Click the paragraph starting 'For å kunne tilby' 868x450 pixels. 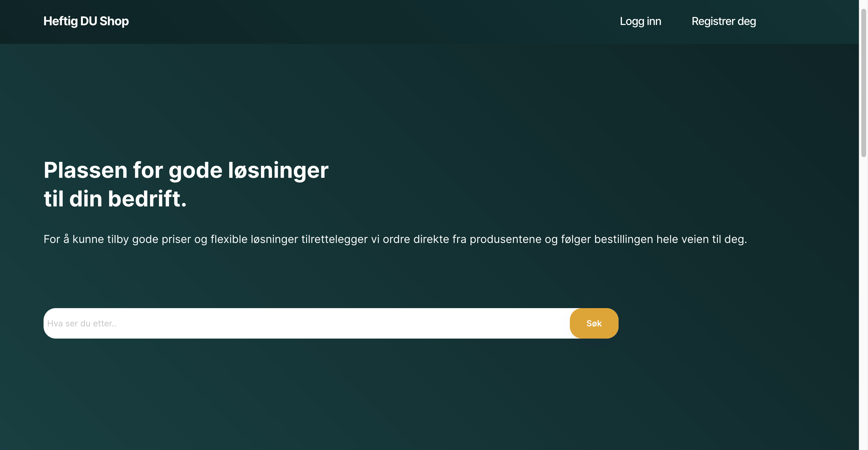(395, 239)
